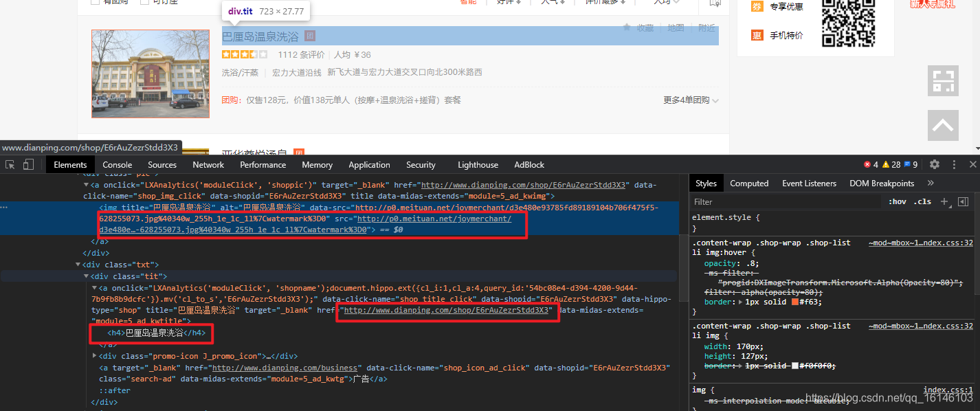The image size is (980, 411).
Task: Switch to the Sources tab
Action: tap(162, 165)
